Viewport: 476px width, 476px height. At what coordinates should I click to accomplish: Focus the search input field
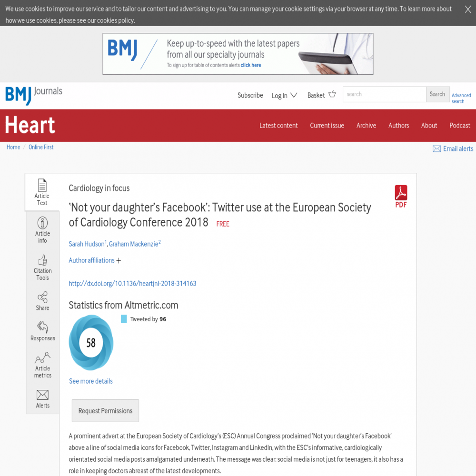point(384,94)
